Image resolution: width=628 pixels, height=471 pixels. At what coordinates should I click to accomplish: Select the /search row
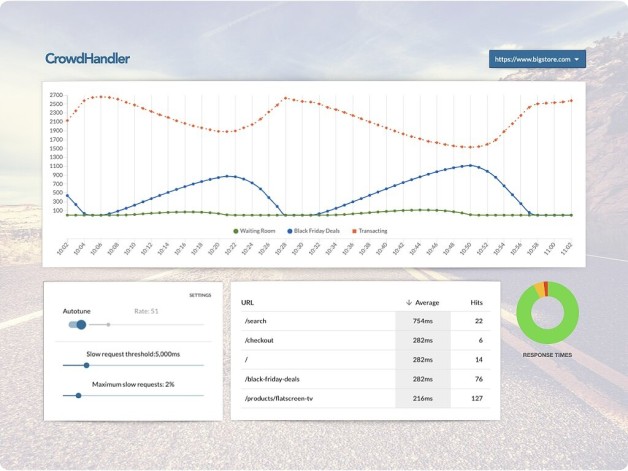tap(365, 321)
